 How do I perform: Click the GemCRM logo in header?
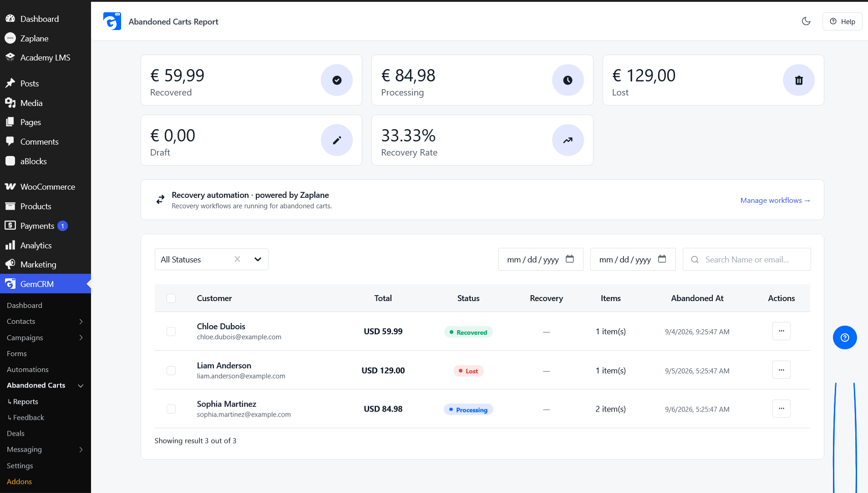pos(112,21)
